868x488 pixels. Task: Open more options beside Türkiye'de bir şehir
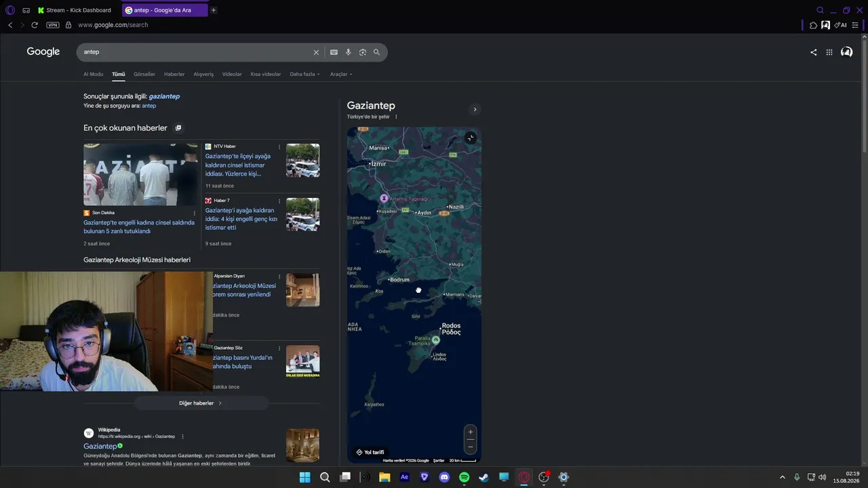[x=396, y=117]
